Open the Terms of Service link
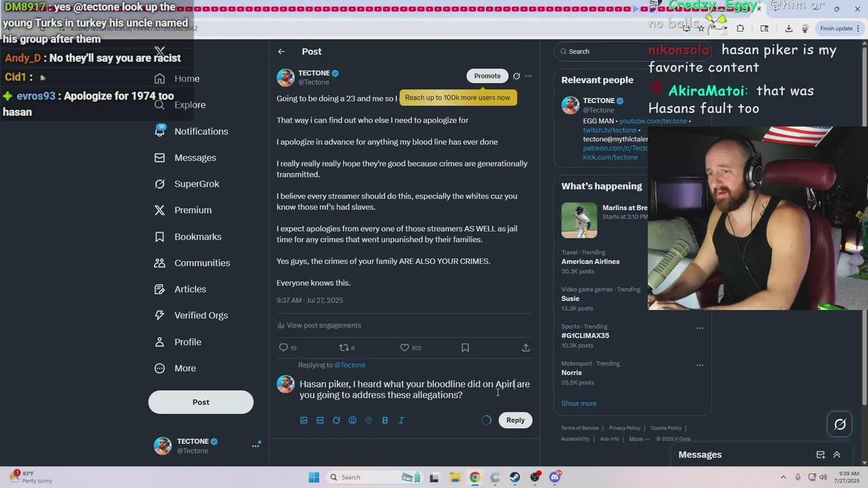 point(580,428)
